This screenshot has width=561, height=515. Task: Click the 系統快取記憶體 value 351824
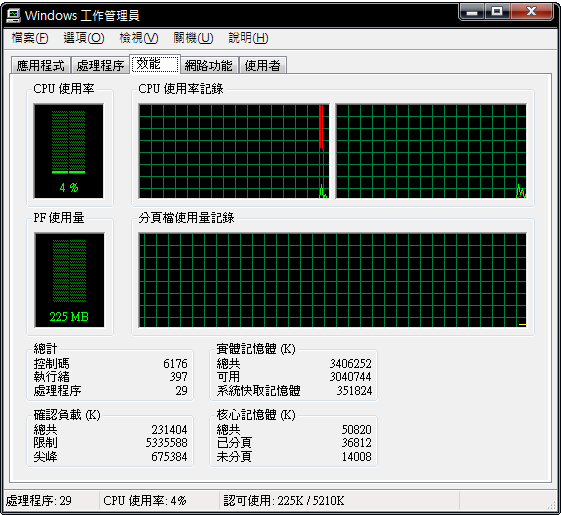(x=354, y=390)
